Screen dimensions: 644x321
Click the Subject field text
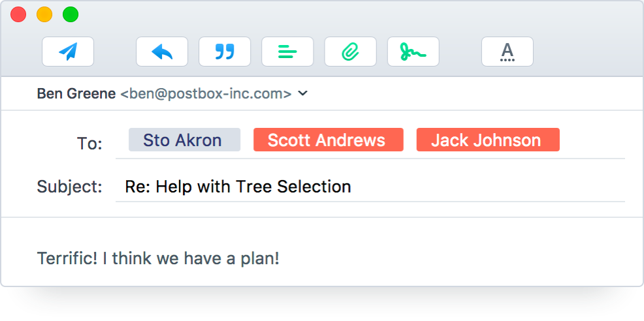tap(238, 187)
